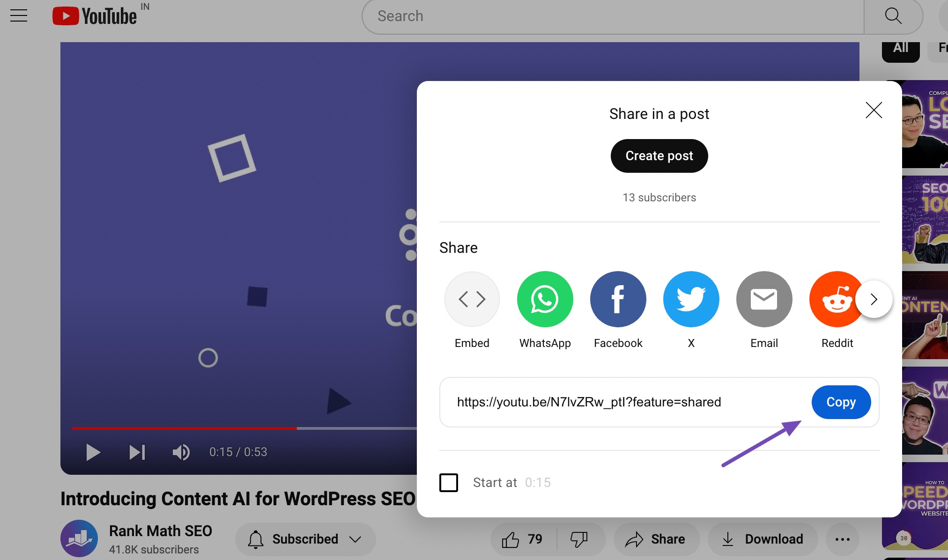Share the video on X
The width and height of the screenshot is (948, 560).
(691, 310)
